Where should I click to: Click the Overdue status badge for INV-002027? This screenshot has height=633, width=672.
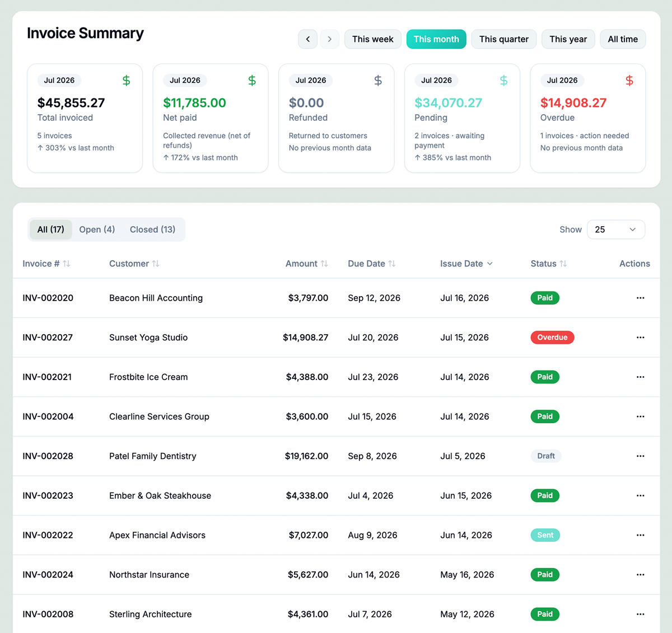coord(552,337)
